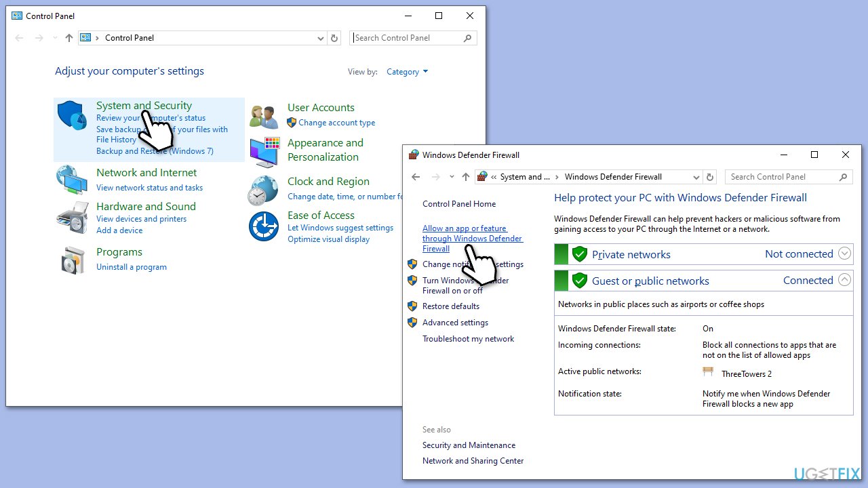Image resolution: width=868 pixels, height=488 pixels.
Task: Refresh the Windows Defender Firewall window
Action: [x=710, y=177]
